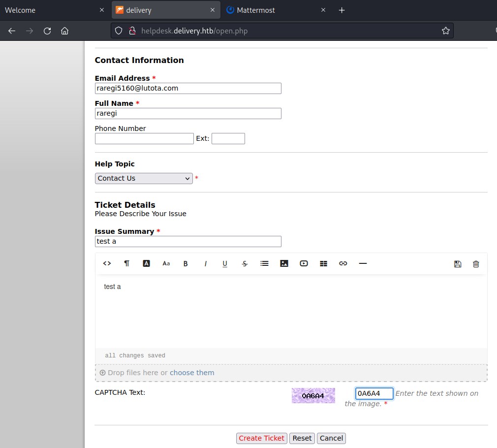Click the HTML source code icon in editor

107,263
